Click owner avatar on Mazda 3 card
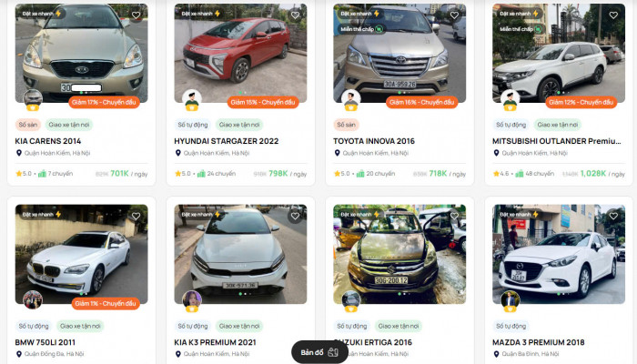This screenshot has height=364, width=637. [x=511, y=301]
